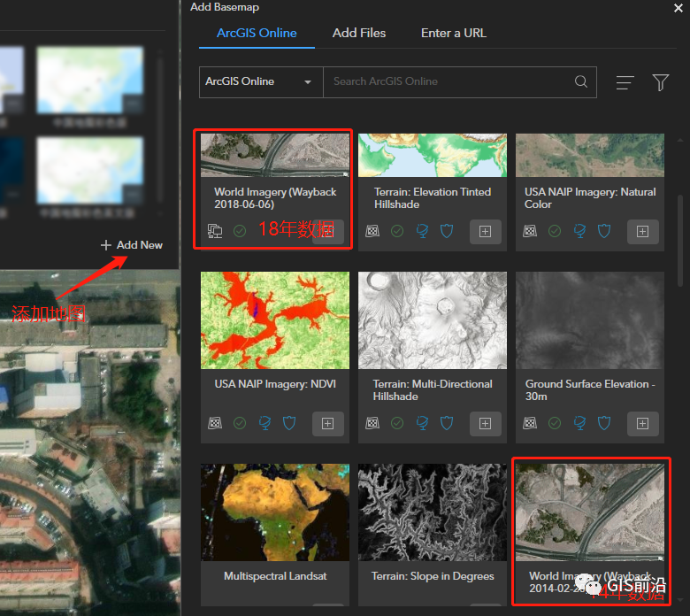Screen dimensions: 690x616
Task: Expand the ArcGIS Online source dropdown
Action: [260, 82]
